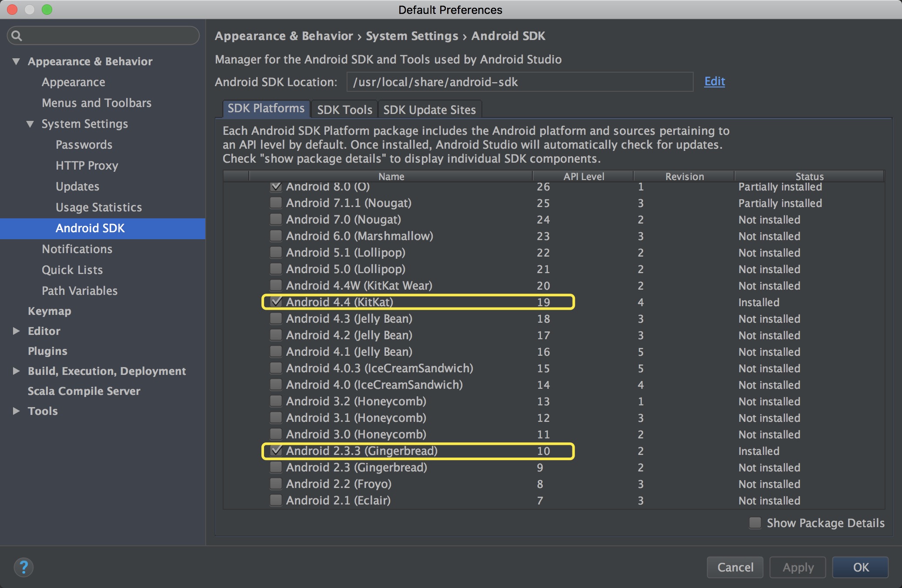Check Android 4.0.3 (IceCreamSandwich) checkbox
Viewport: 902px width, 588px height.
click(276, 368)
